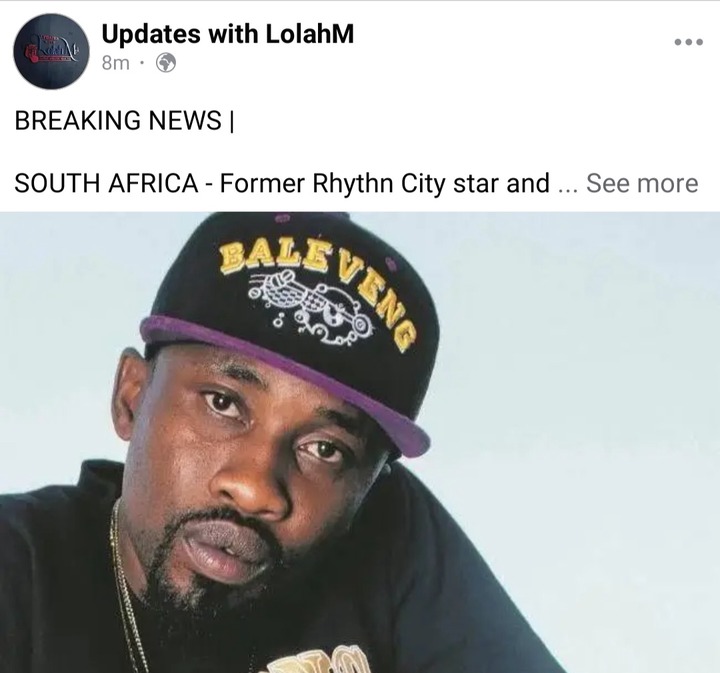
Task: Click the BALEVENG lettering on the cap
Action: point(318,286)
